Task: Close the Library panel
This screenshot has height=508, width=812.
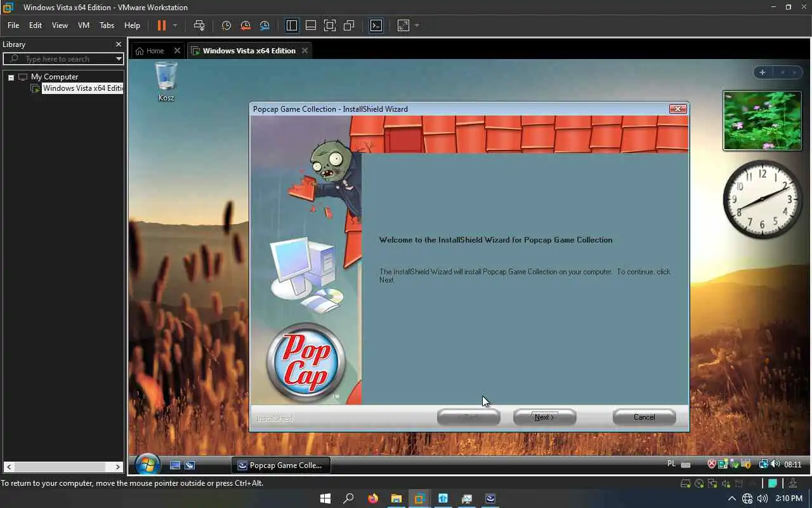Action: tap(118, 44)
